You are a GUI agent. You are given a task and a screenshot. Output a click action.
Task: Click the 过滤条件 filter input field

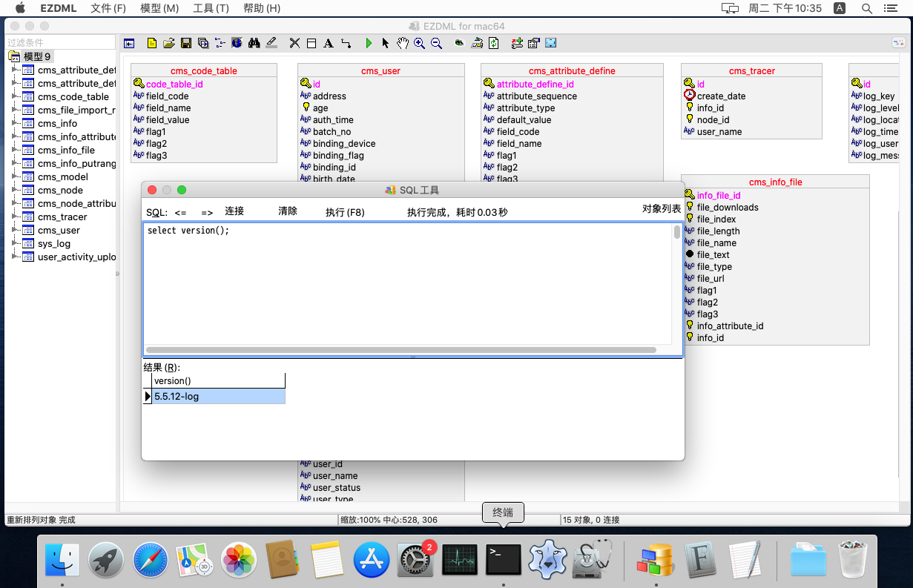point(59,43)
